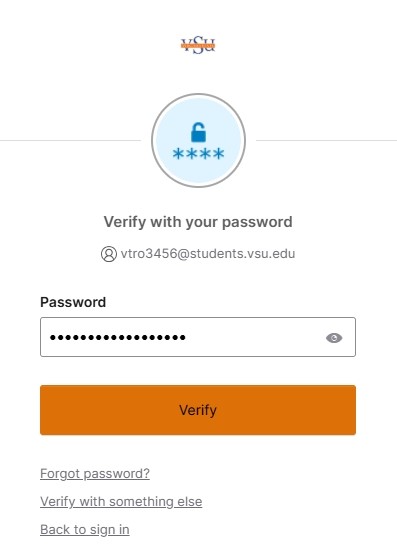Choose Verify with something else

tap(121, 502)
